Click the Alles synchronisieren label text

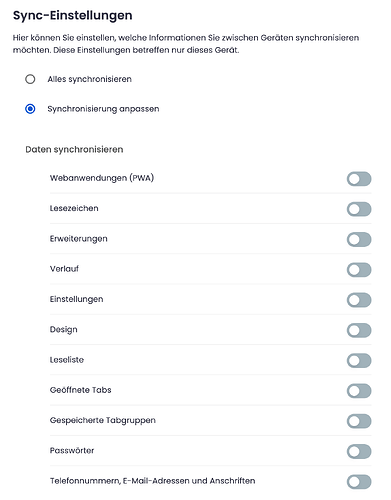89,79
